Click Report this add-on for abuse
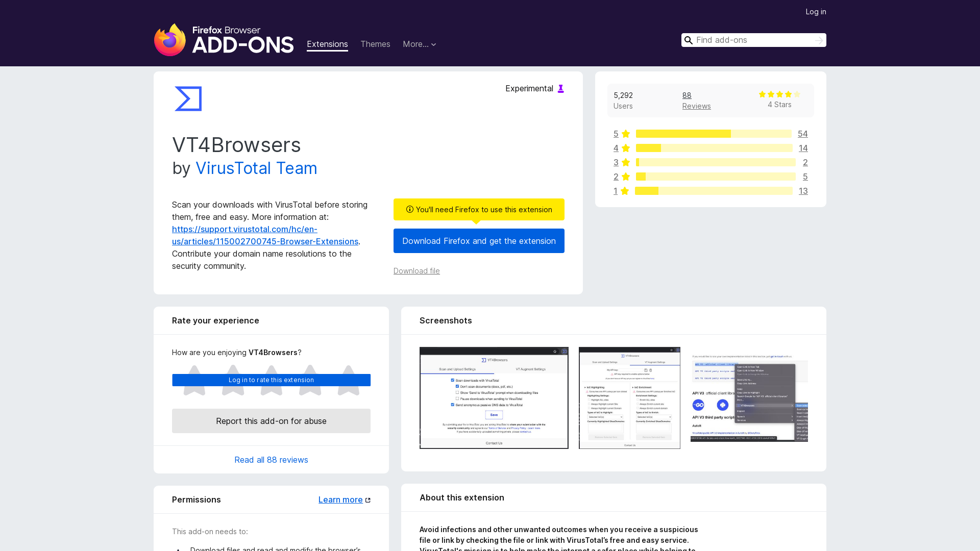 [x=271, y=421]
